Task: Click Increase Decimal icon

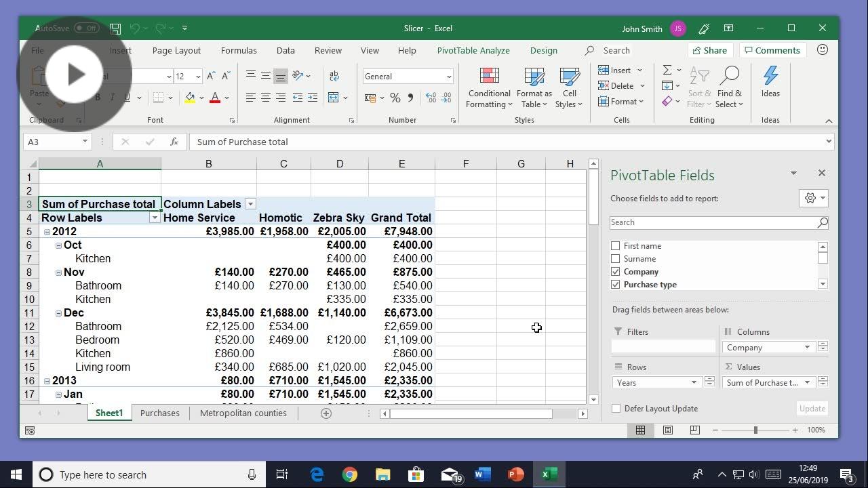Action: [431, 98]
